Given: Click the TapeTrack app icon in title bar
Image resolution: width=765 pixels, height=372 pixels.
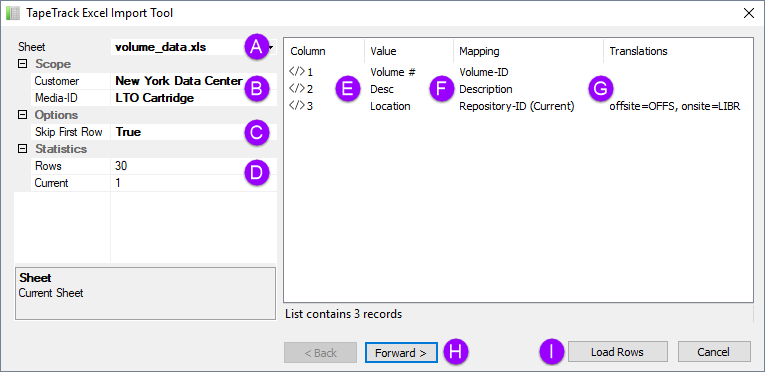Looking at the screenshot, I should pyautogui.click(x=13, y=13).
